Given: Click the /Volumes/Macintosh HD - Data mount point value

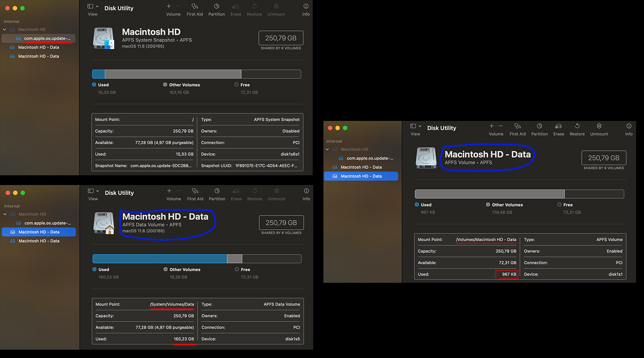Looking at the screenshot, I should point(486,239).
